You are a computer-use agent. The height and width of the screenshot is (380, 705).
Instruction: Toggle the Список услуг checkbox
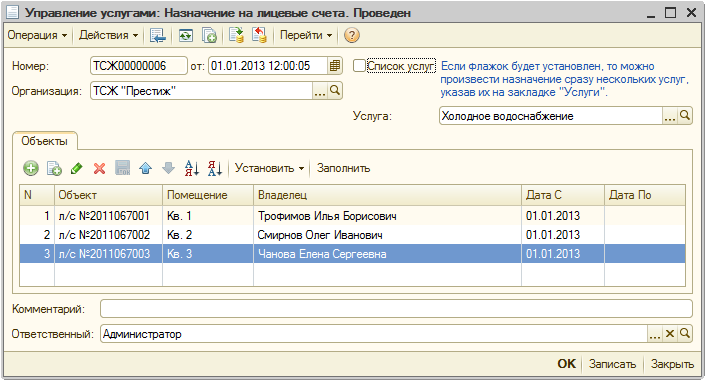tap(359, 66)
